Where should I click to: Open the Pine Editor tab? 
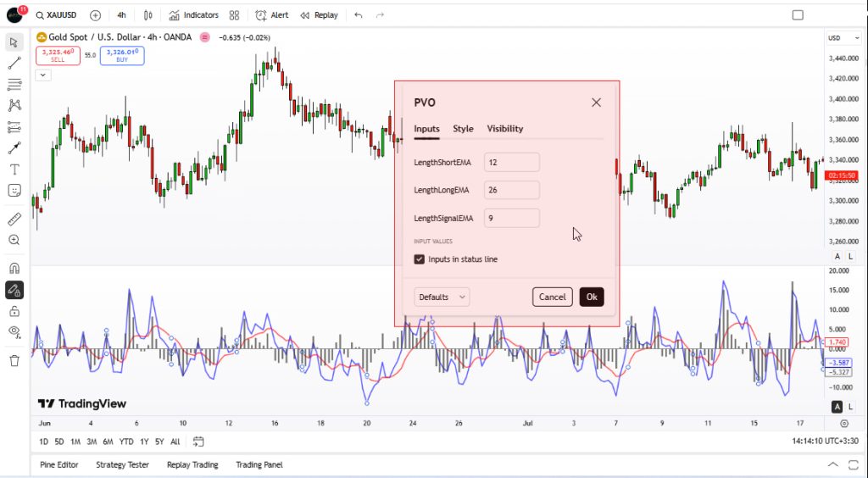tap(58, 464)
